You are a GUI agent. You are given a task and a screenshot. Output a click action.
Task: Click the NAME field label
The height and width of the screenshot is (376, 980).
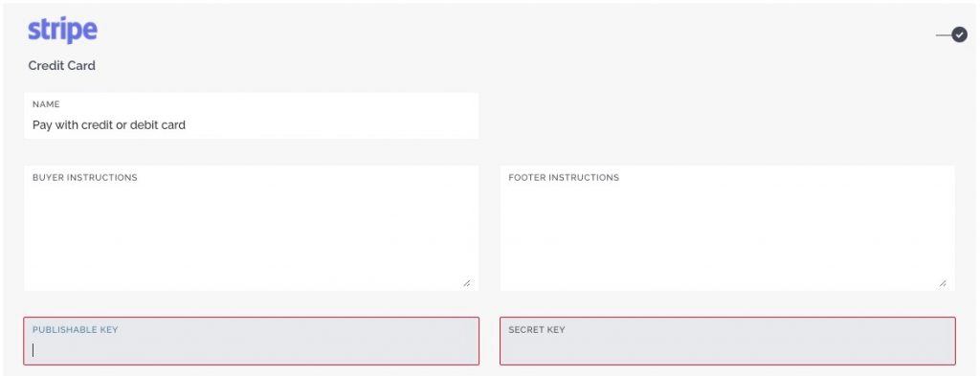[46, 104]
